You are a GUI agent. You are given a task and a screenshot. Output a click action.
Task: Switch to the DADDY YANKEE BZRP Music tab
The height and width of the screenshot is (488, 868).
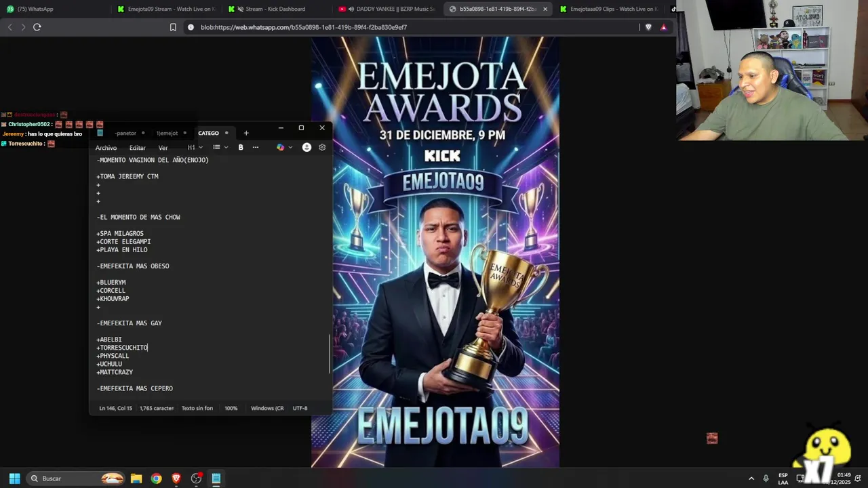(388, 9)
